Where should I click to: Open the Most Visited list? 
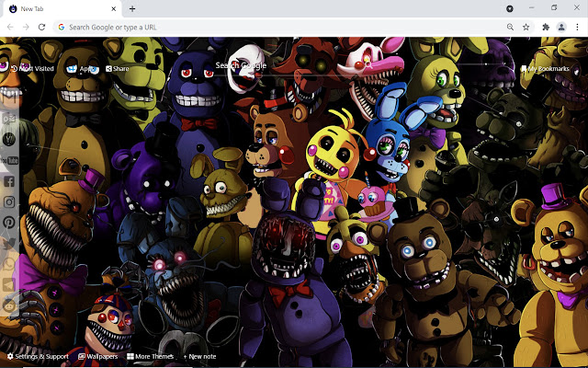(33, 69)
